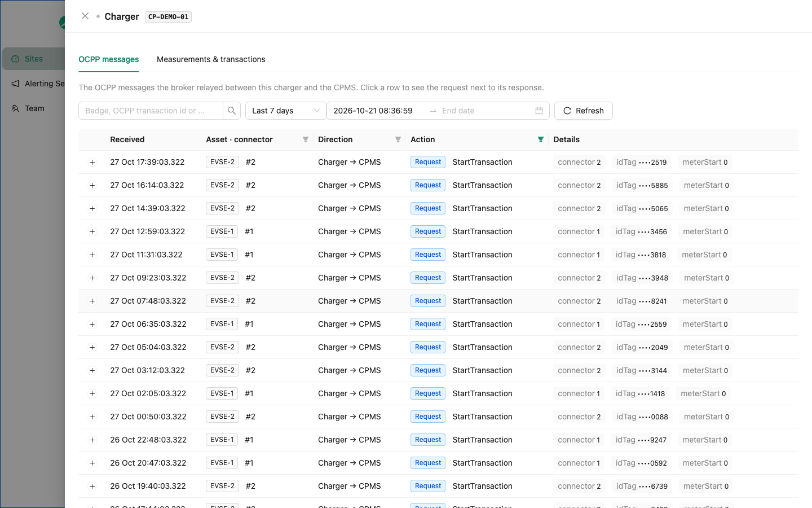Viewport: 812px width, 508px height.
Task: Expand the 27 Oct 16:14:03.322 row
Action: point(92,185)
